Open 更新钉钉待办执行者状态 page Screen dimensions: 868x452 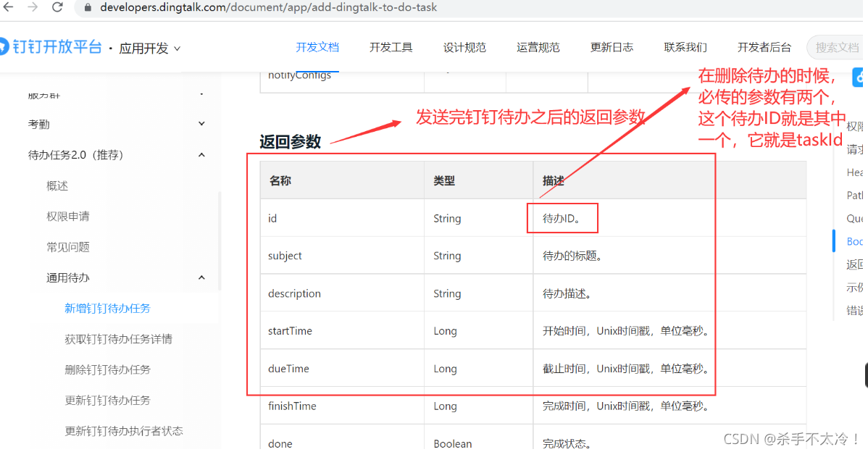(x=124, y=431)
